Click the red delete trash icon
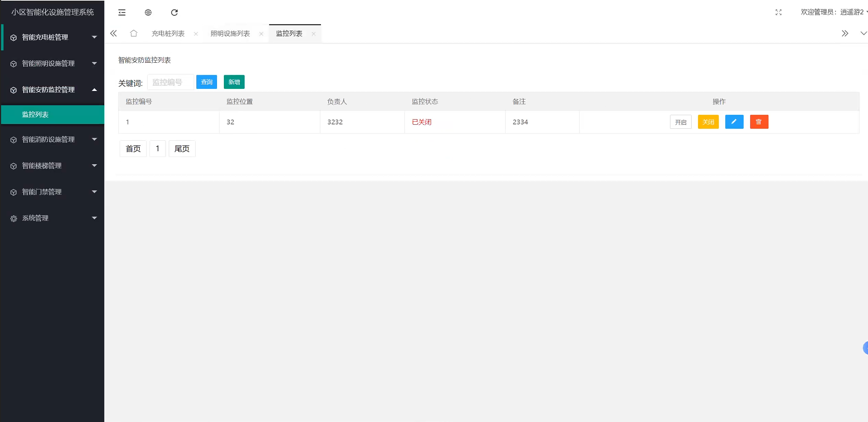 click(x=759, y=122)
